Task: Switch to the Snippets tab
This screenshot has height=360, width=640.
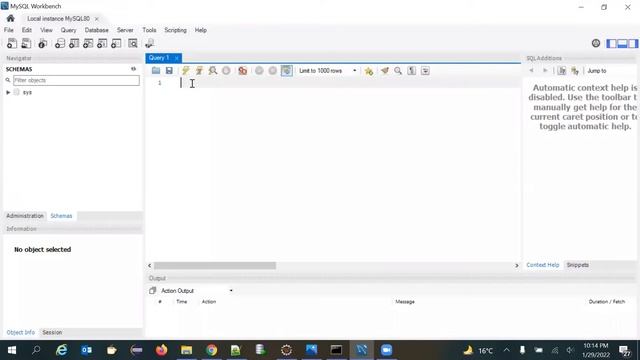Action: click(x=578, y=265)
